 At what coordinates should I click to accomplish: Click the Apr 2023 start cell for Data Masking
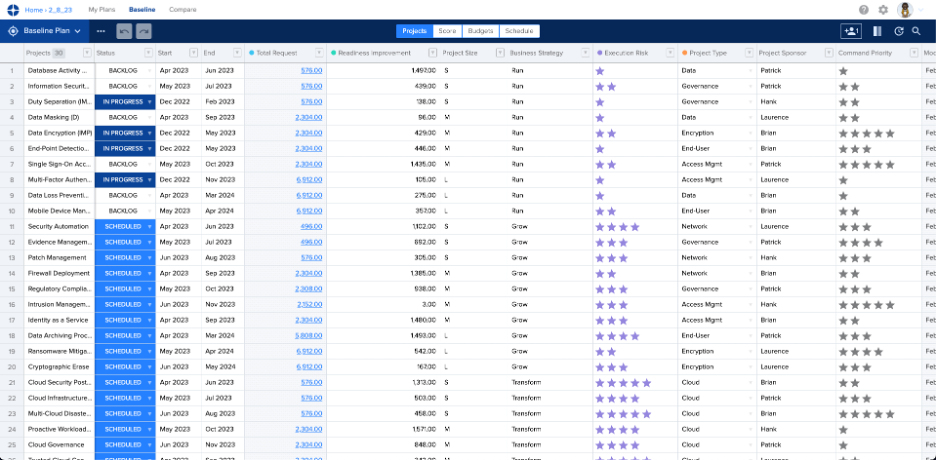[x=178, y=118]
